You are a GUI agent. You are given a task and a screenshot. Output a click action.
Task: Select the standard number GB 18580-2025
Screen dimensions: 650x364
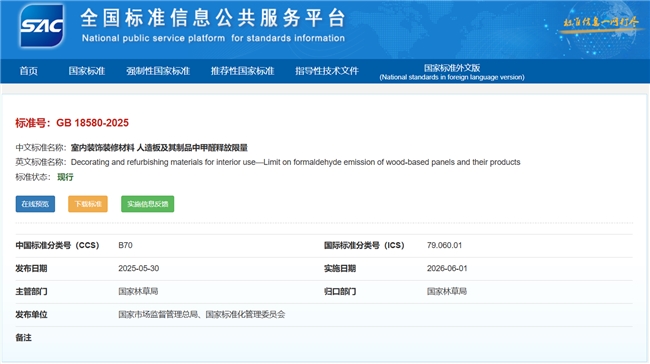click(x=92, y=123)
